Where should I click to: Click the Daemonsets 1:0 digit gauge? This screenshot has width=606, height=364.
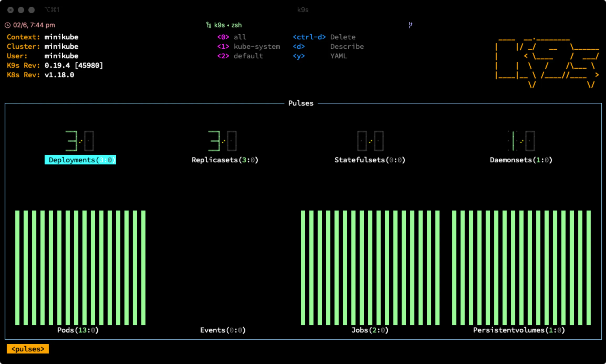coord(521,141)
